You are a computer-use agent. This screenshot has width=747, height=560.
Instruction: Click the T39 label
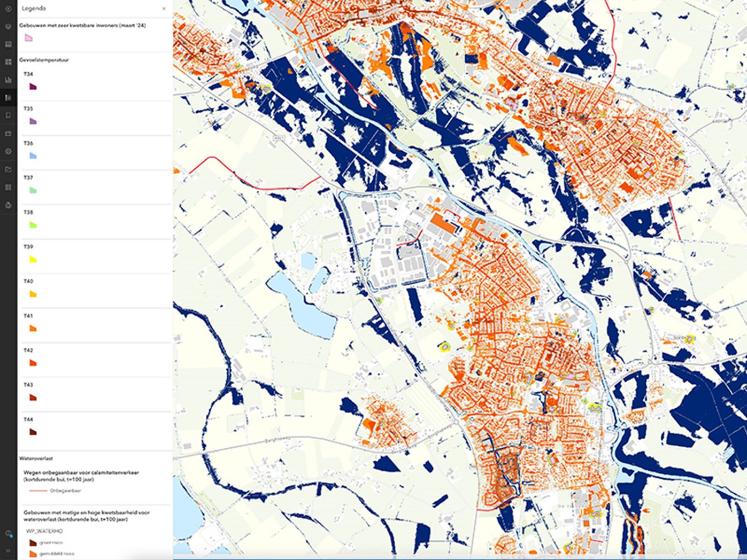coord(28,247)
